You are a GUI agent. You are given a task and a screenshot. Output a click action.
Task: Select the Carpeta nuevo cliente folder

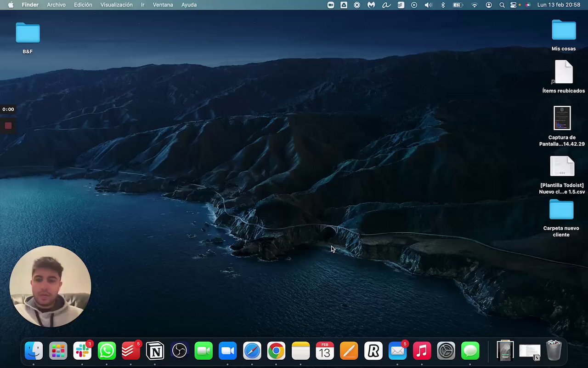pos(561,211)
